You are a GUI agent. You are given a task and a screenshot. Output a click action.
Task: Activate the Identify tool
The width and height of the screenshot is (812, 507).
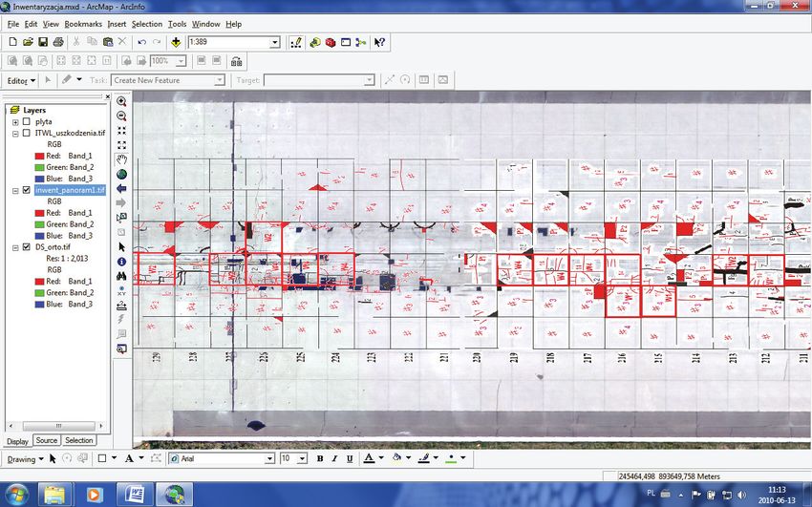[x=121, y=262]
